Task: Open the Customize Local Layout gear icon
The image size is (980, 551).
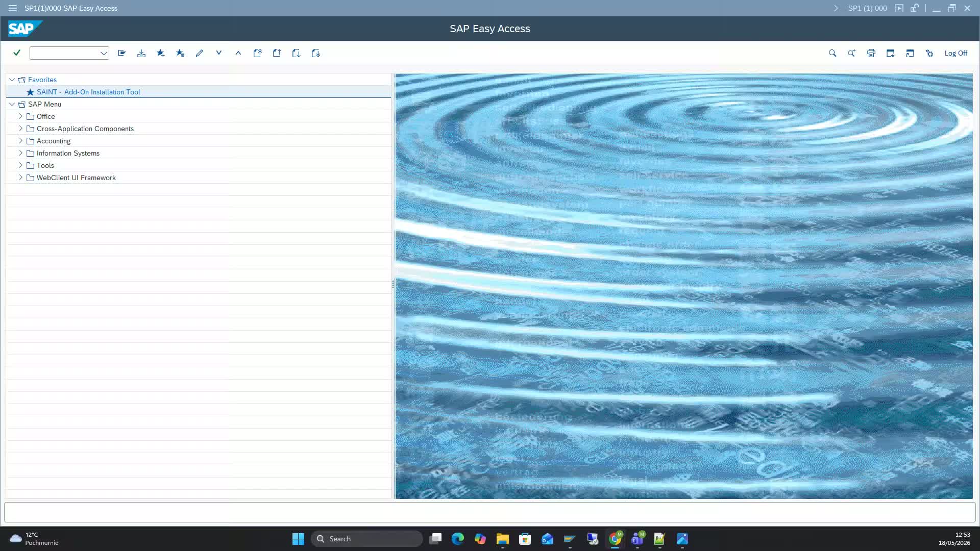Action: (x=929, y=53)
